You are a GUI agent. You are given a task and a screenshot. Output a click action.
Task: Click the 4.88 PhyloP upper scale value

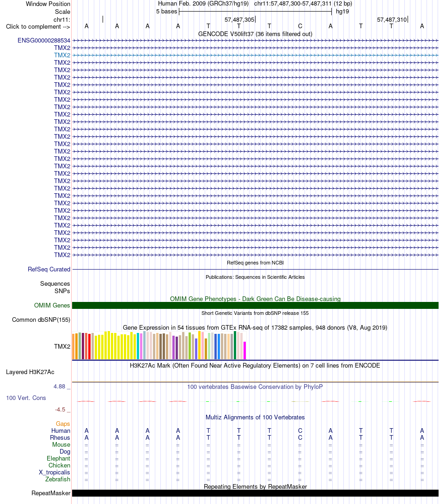pyautogui.click(x=60, y=387)
